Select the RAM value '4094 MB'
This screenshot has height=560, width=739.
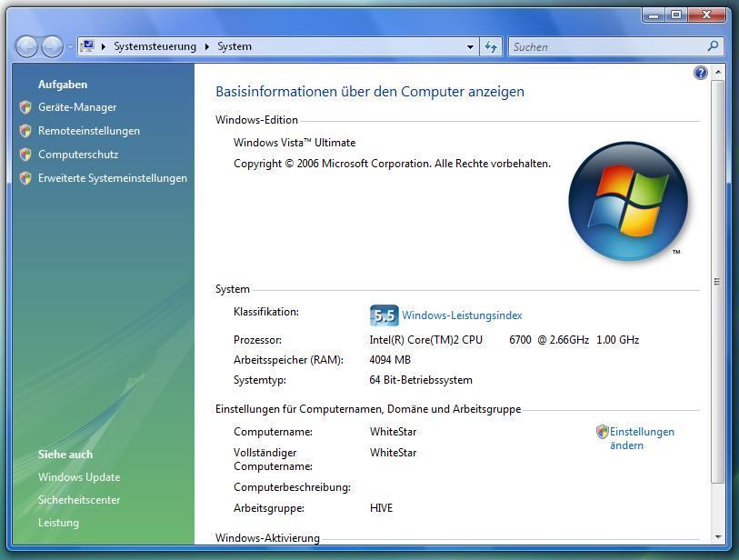[390, 360]
